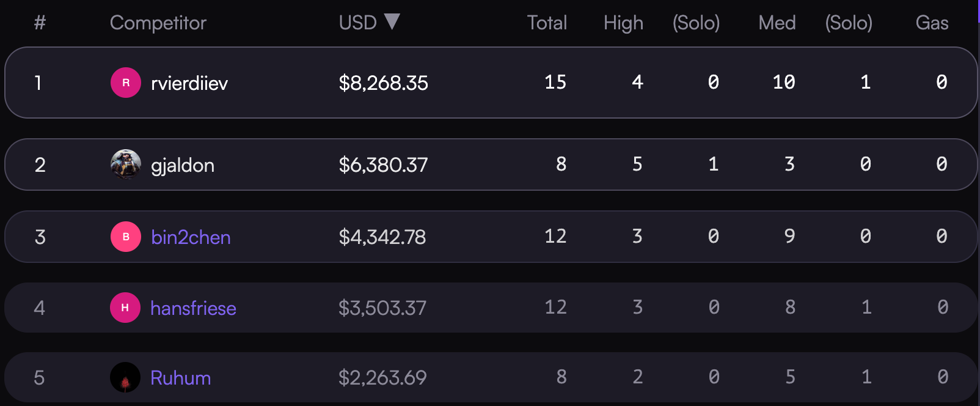Image resolution: width=980 pixels, height=406 pixels.
Task: Click the Med column header
Action: pos(777,23)
